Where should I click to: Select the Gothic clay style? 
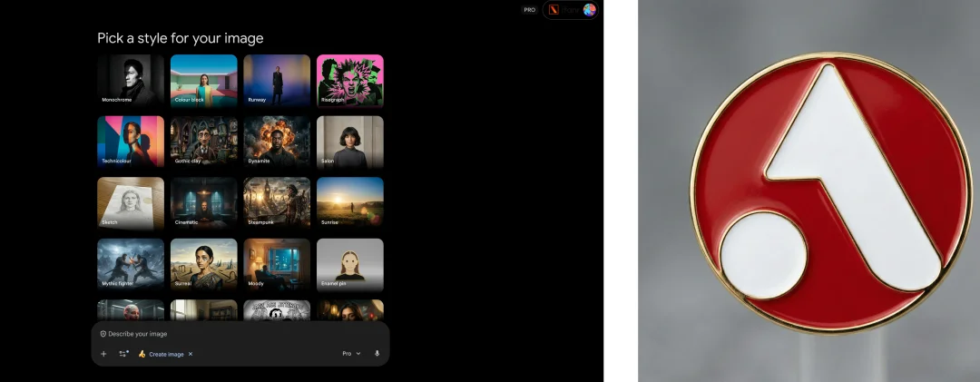(203, 141)
